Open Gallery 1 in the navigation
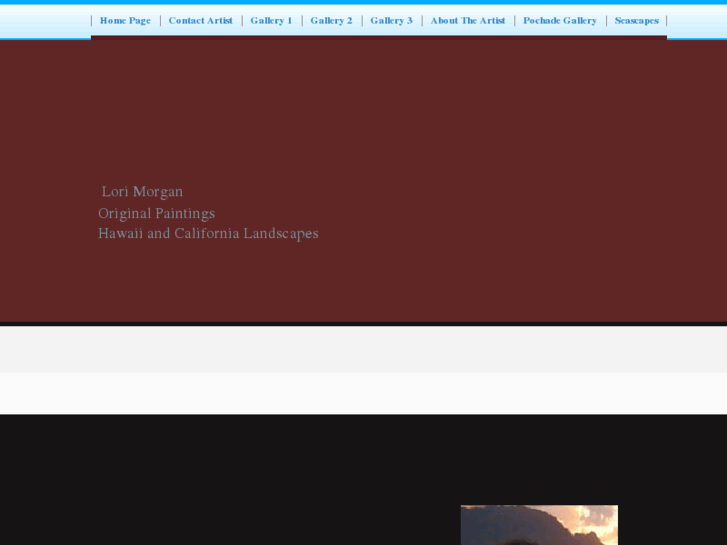This screenshot has height=545, width=727. tap(271, 20)
